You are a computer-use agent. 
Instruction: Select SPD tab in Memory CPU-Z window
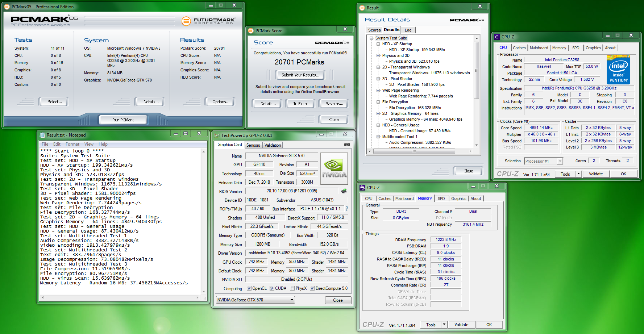[441, 199]
